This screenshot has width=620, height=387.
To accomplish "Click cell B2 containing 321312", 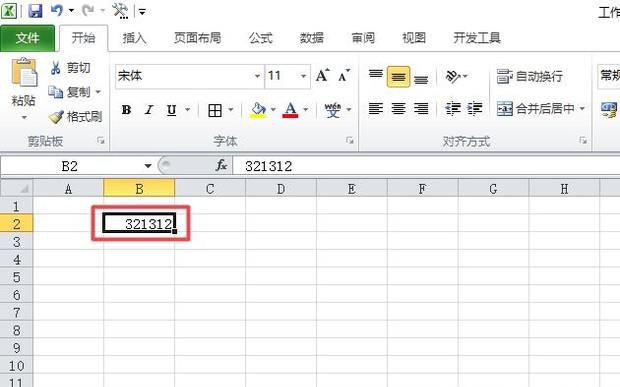I will click(139, 224).
